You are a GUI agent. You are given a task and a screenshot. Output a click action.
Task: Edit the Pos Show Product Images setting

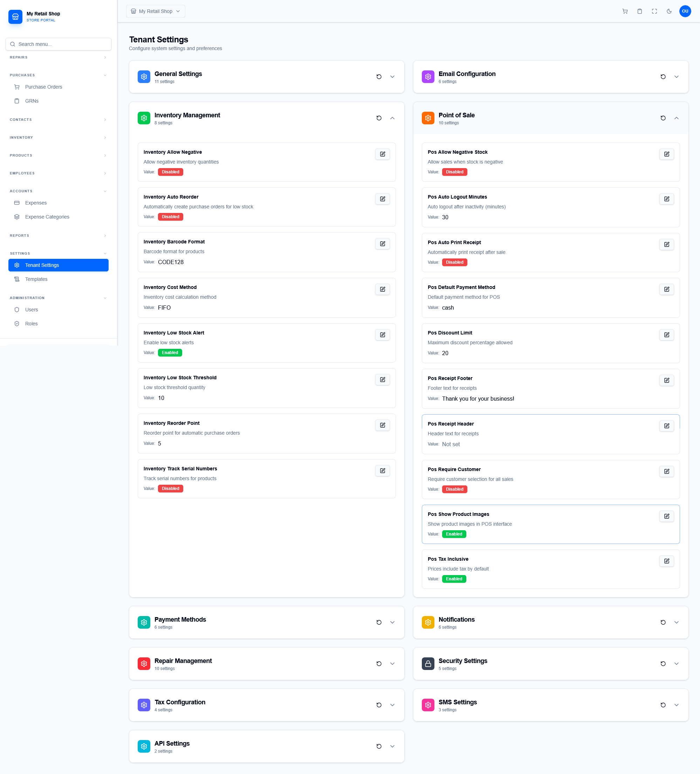(667, 516)
